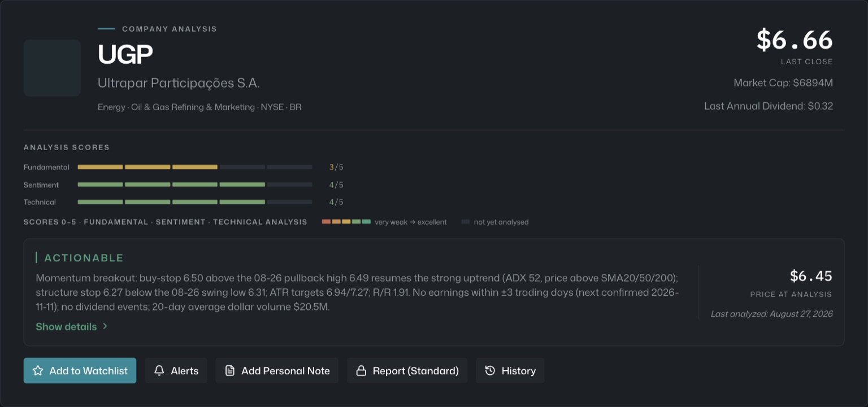Viewport: 868px width, 407px height.
Task: Click Last Annual Dividend: $0.32
Action: (769, 106)
